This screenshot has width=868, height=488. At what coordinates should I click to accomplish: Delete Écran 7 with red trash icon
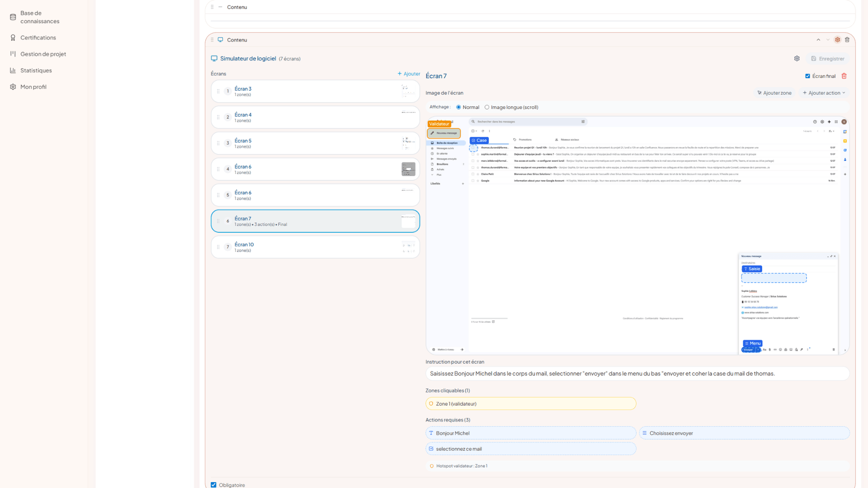click(x=844, y=76)
